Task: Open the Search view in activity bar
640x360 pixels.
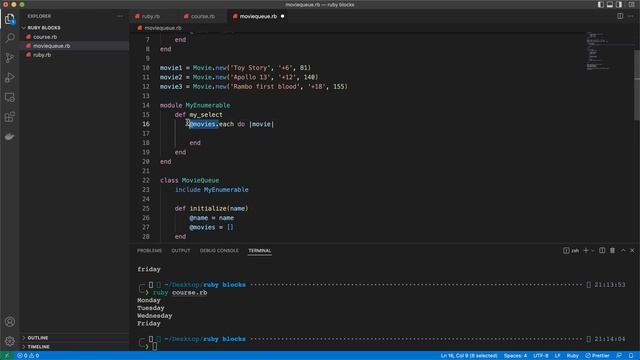Action: (x=9, y=38)
